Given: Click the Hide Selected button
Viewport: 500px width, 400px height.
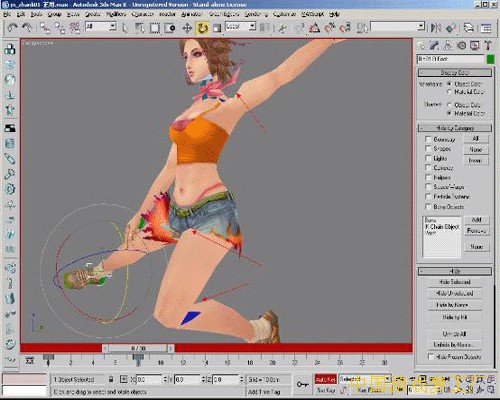Looking at the screenshot, I should point(455,282).
